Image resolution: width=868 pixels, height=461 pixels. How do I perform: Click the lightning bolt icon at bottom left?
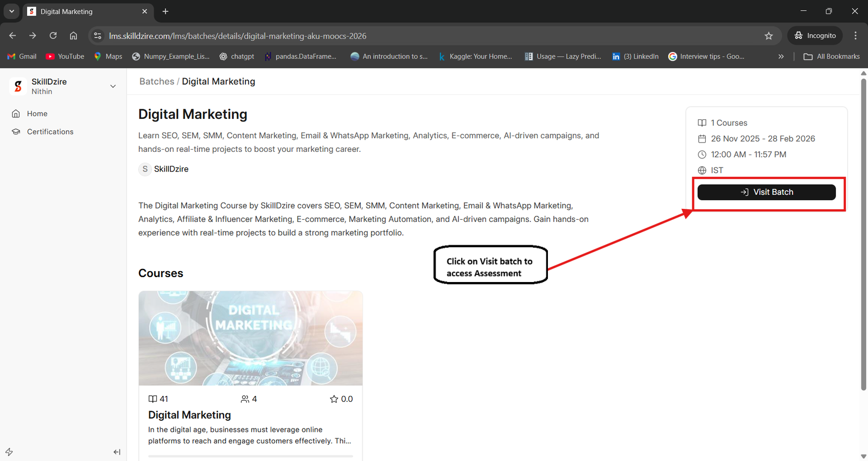click(9, 452)
